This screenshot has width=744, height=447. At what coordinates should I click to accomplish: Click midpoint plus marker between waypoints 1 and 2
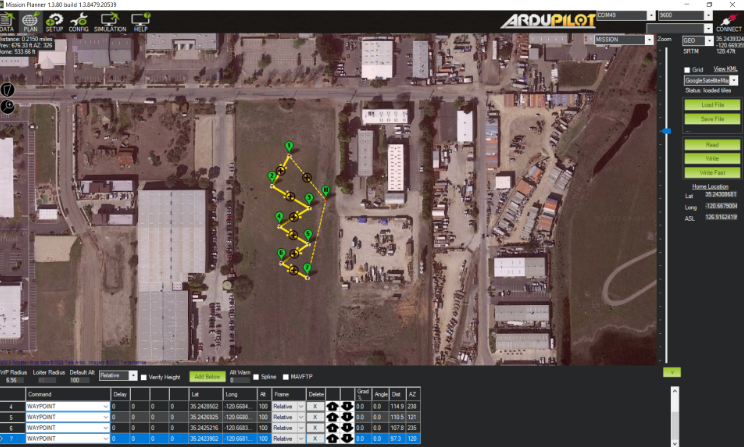[281, 171]
